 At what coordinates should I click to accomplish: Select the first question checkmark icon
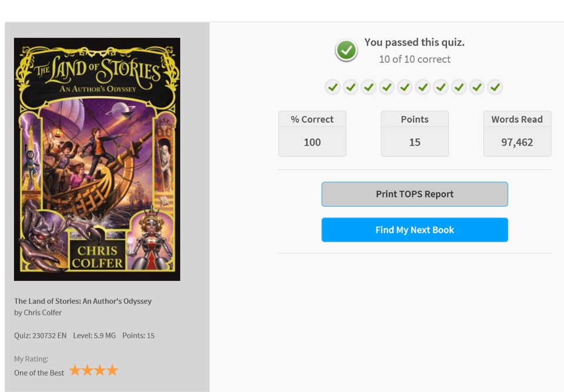coord(333,87)
